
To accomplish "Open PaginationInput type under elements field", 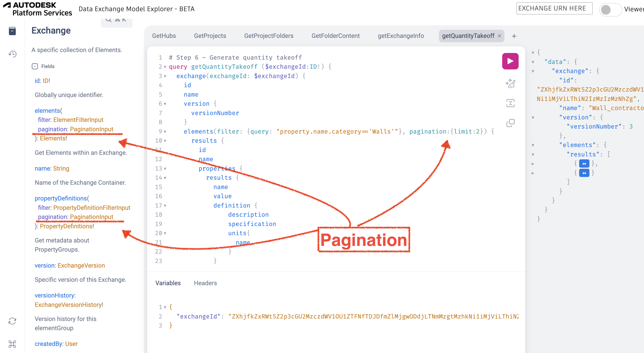I will pyautogui.click(x=92, y=129).
